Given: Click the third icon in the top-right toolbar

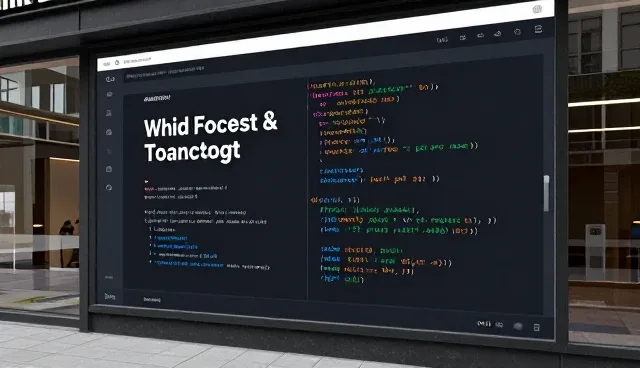Looking at the screenshot, I should coord(480,35).
